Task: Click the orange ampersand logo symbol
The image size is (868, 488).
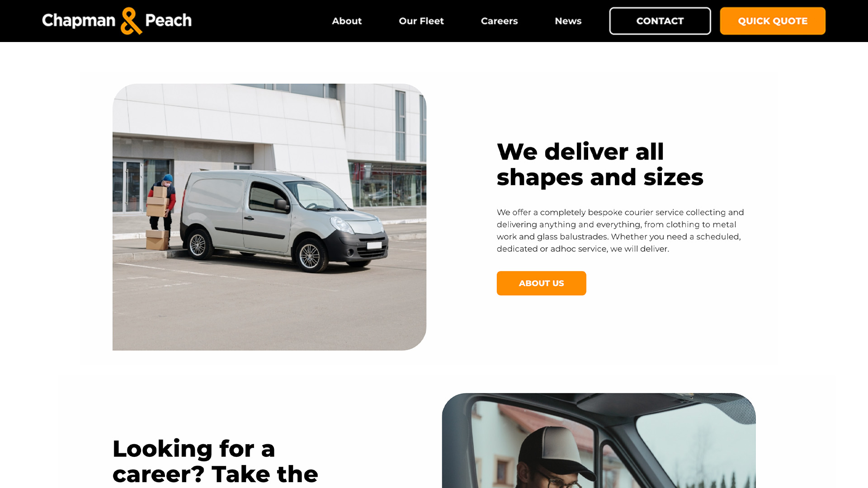Action: point(131,21)
